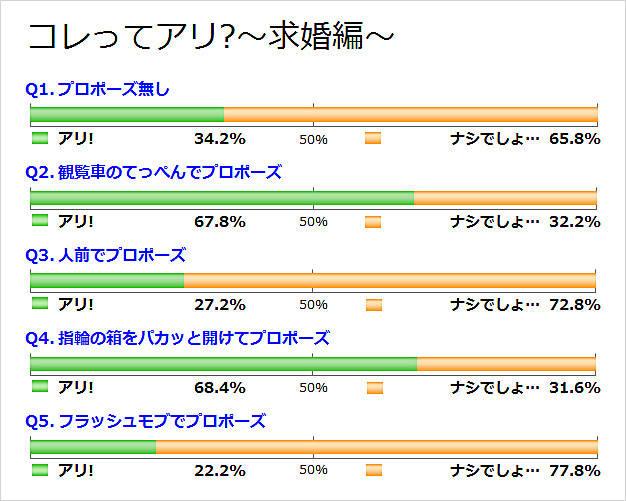Click the 77.8% value for Q5
The image size is (626, 501).
(574, 471)
